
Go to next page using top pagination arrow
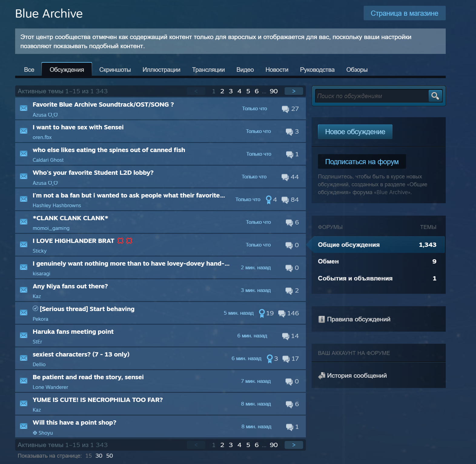294,91
